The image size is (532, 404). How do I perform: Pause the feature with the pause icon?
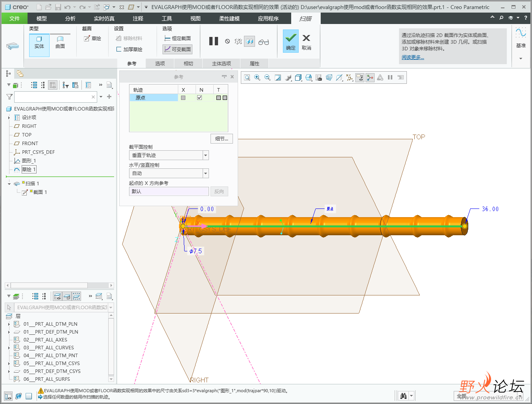[214, 41]
